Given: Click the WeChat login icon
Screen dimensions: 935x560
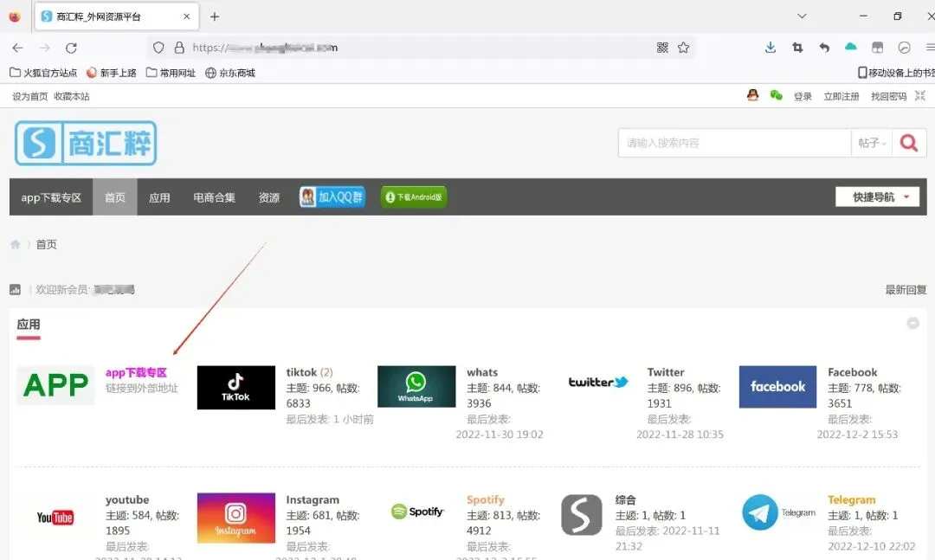Looking at the screenshot, I should pyautogui.click(x=776, y=95).
